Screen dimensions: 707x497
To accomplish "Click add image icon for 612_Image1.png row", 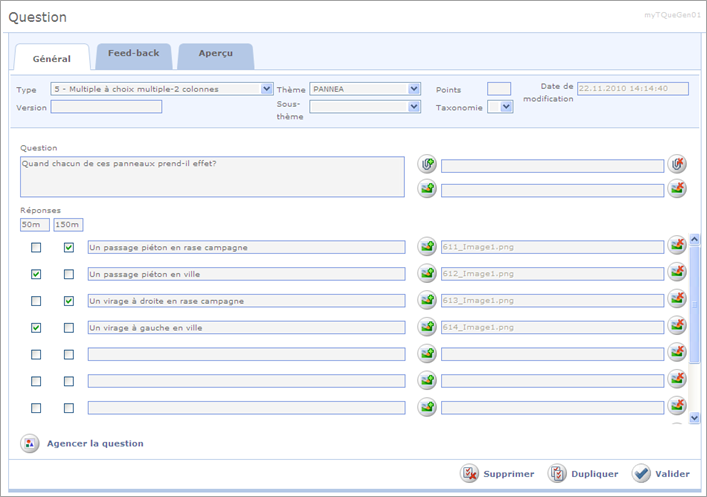I will click(427, 273).
